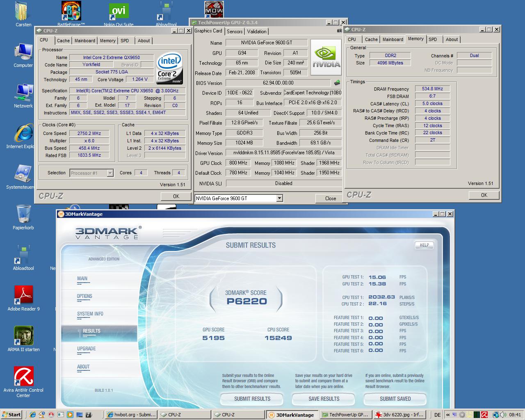Open the GeForce 9600 GT card dropdown

[279, 199]
